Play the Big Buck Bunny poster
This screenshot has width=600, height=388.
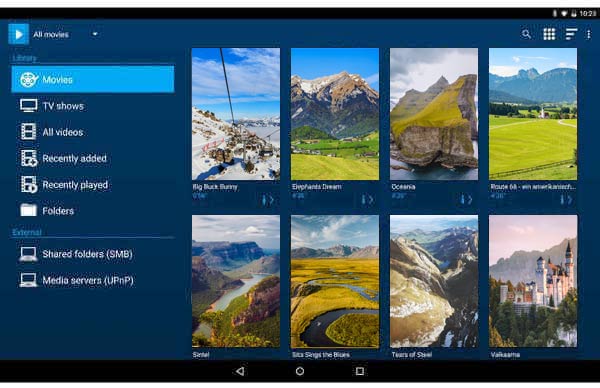click(x=236, y=114)
